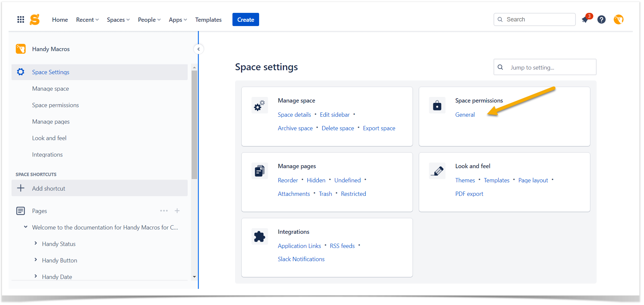
Task: Open the app switcher grid icon
Action: (21, 19)
